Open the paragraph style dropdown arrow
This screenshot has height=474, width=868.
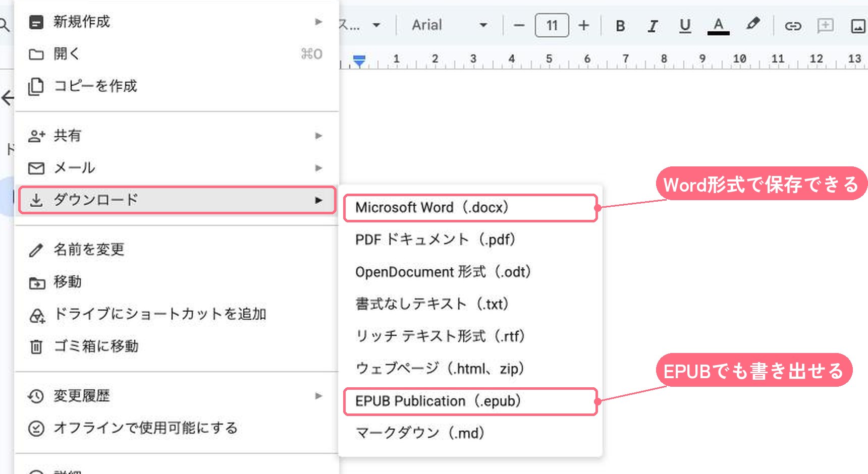coord(376,25)
